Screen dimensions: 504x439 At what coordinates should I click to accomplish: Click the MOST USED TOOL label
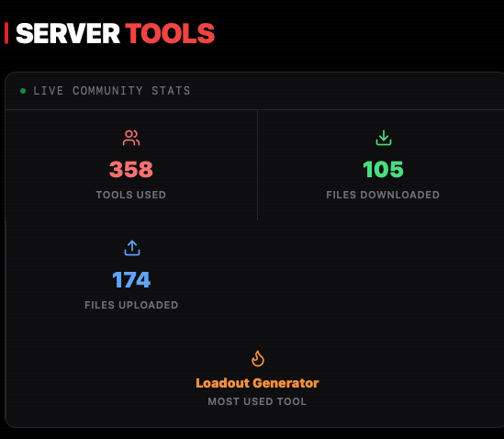[257, 401]
